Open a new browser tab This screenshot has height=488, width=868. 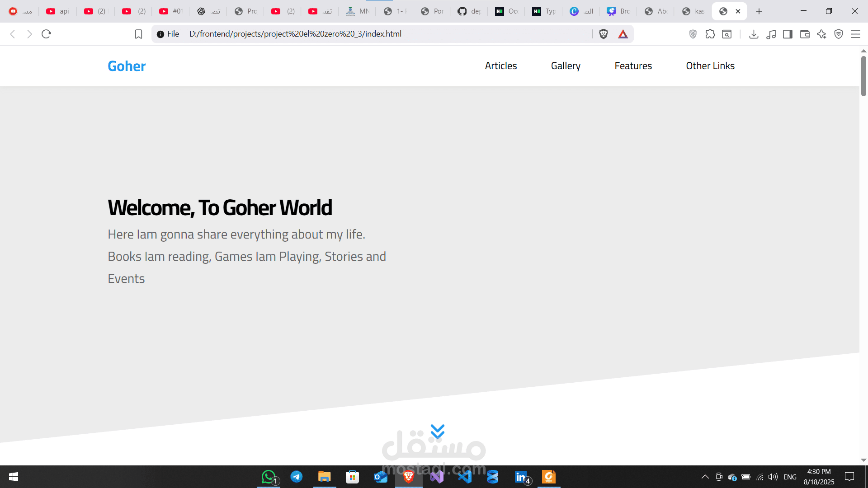(x=759, y=11)
